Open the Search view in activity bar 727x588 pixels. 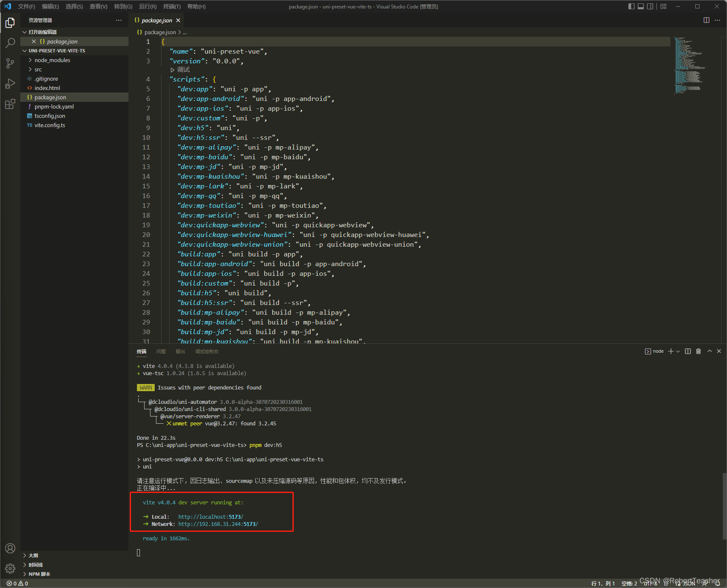(10, 43)
